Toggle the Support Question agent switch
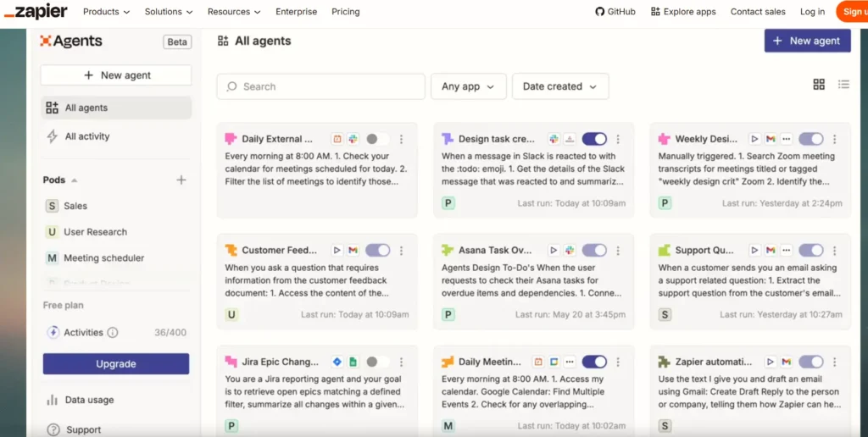Screen dimensions: 868x437 pos(810,250)
